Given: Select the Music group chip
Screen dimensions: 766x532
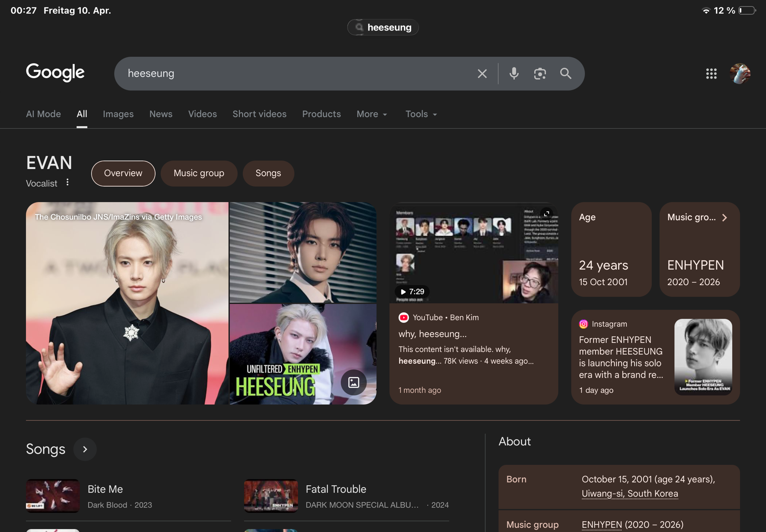Looking at the screenshot, I should tap(199, 173).
